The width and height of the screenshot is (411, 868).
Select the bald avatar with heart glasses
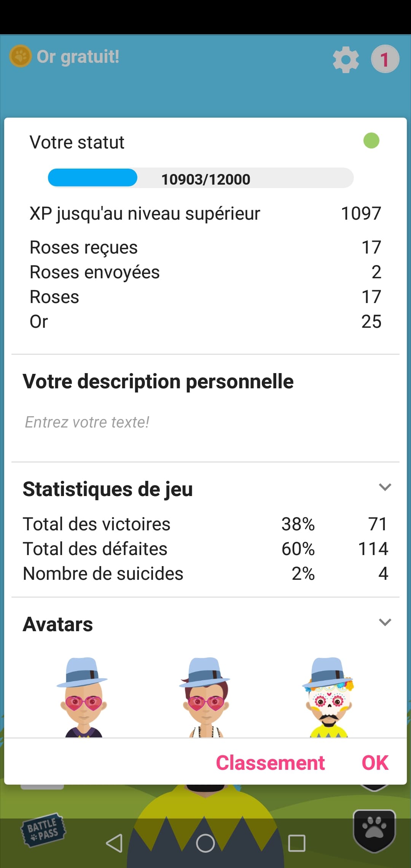[x=83, y=697]
